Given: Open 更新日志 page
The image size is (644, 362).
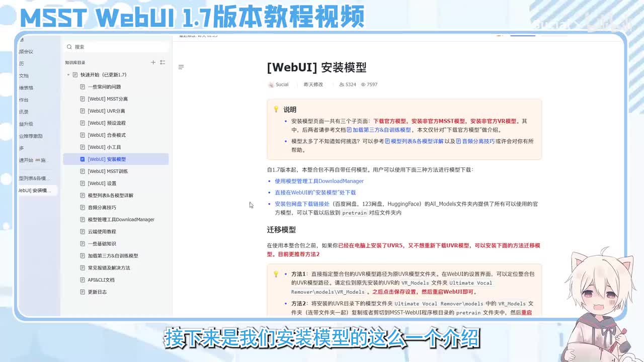Looking at the screenshot, I should tap(97, 292).
